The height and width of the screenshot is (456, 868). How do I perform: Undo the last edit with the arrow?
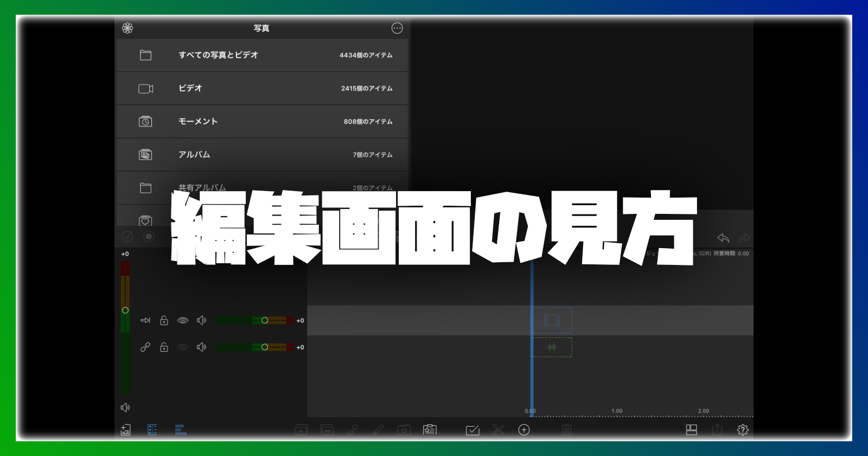pyautogui.click(x=723, y=238)
